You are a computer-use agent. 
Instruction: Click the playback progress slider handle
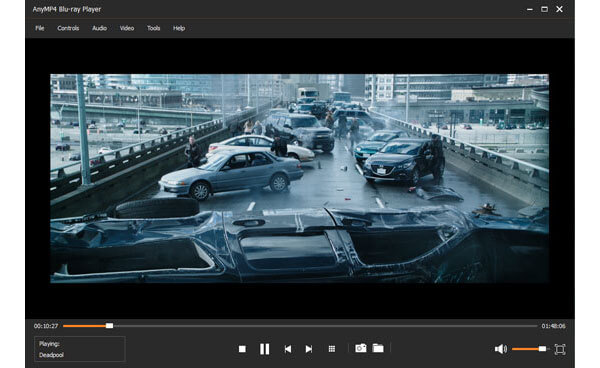tap(109, 326)
